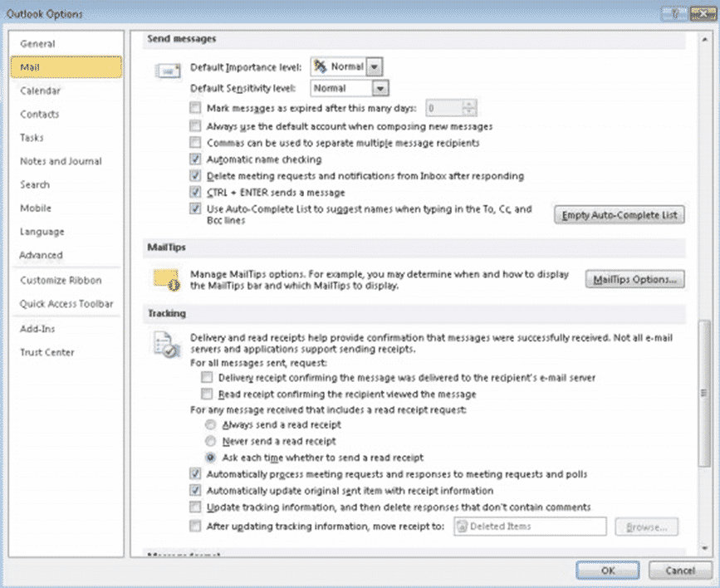Toggle CTRL + ENTER sends a message checkbox
This screenshot has height=588, width=720.
coord(195,192)
